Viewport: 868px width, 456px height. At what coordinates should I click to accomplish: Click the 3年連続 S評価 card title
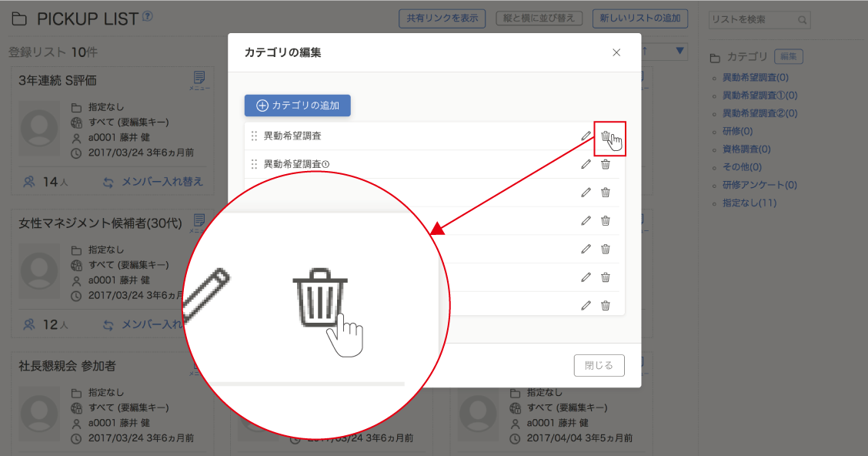[x=58, y=81]
